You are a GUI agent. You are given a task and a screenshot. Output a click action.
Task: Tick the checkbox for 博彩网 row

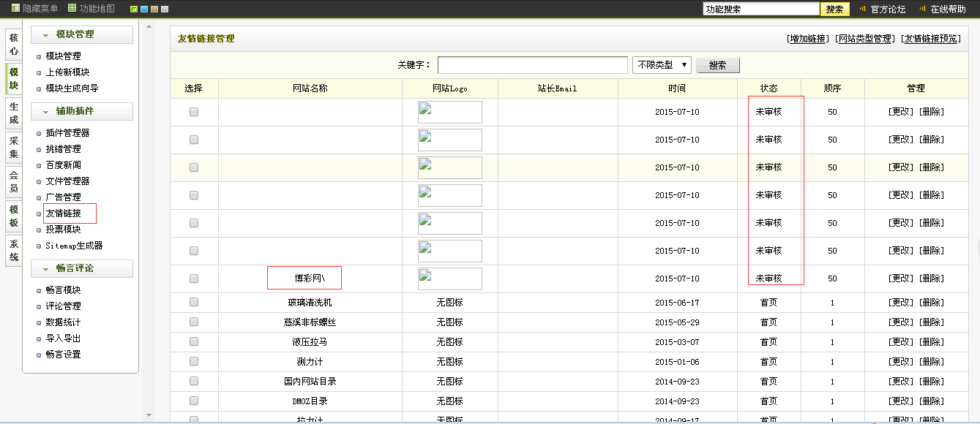tap(194, 279)
